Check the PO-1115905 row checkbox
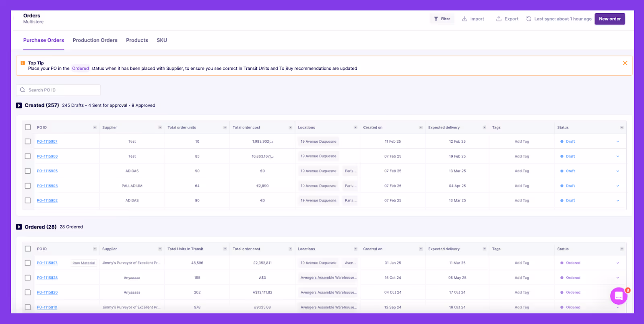Viewport: 644px width, 324px height. coord(28,171)
